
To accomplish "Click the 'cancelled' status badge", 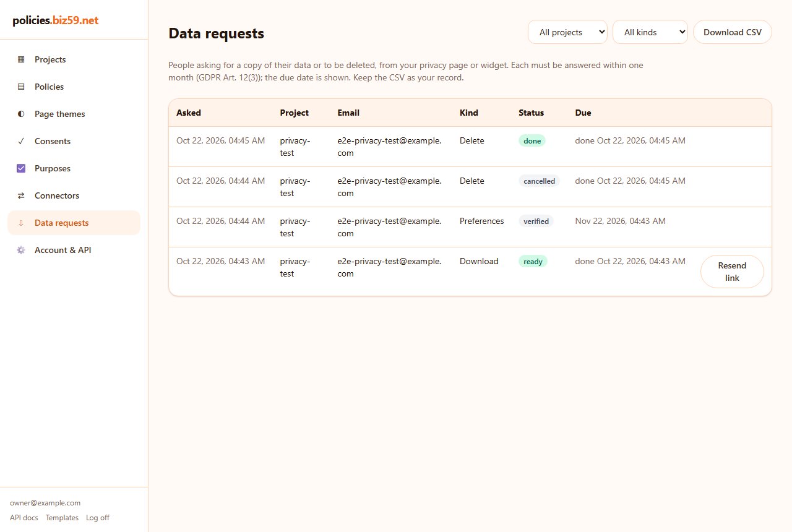I will (539, 181).
